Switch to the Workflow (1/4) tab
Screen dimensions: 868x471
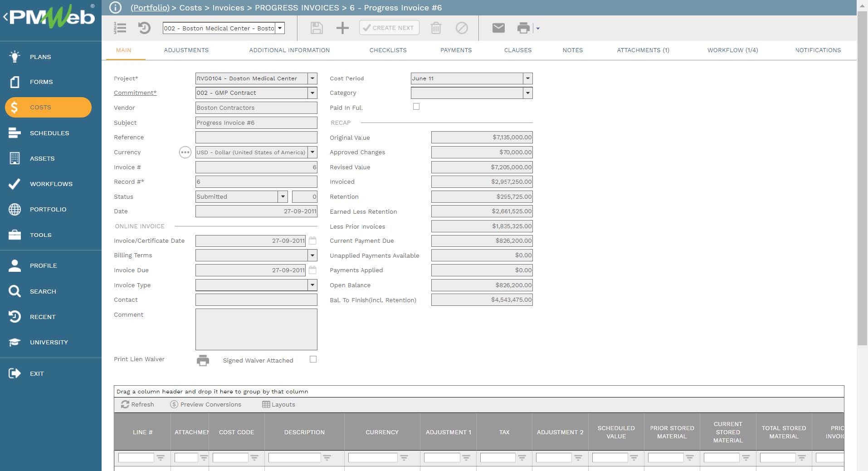[x=733, y=50]
